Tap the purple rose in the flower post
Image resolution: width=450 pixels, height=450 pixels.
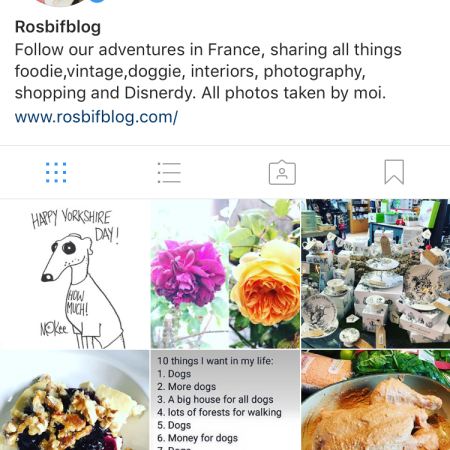pyautogui.click(x=187, y=273)
